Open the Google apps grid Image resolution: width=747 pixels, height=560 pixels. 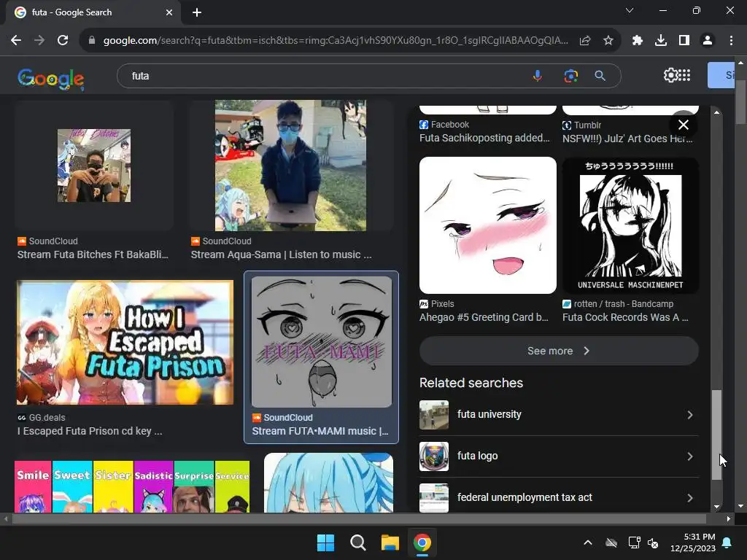pyautogui.click(x=684, y=75)
